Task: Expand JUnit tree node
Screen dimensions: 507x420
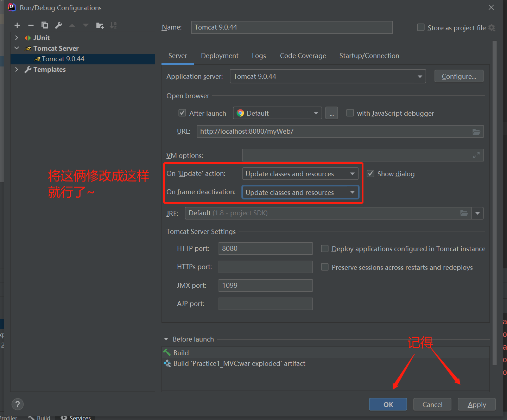Action: coord(17,38)
